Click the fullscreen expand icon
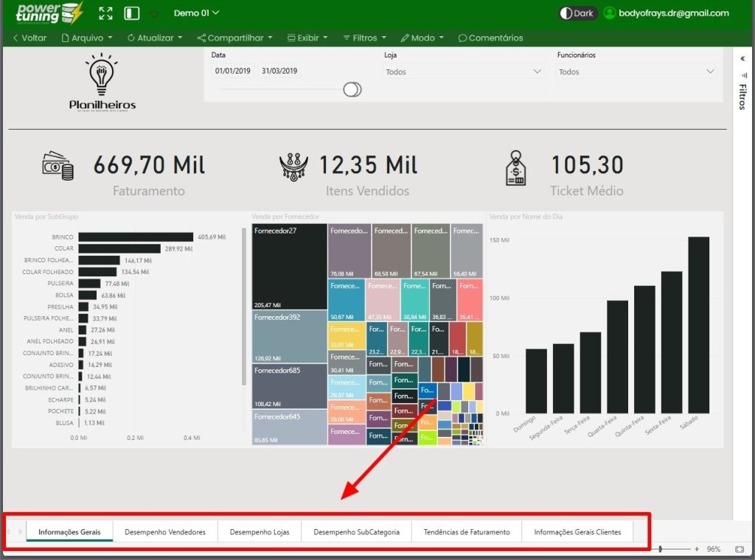Image resolution: width=755 pixels, height=560 pixels. (x=106, y=13)
